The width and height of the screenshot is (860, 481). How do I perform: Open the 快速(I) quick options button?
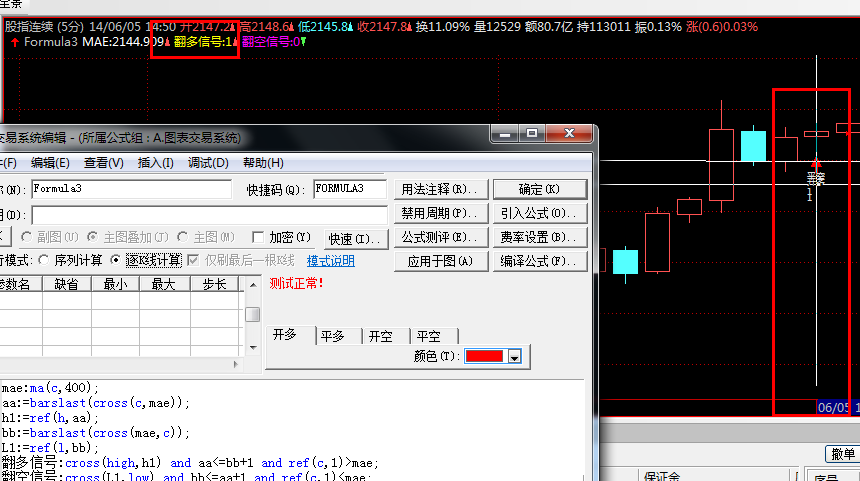click(355, 239)
